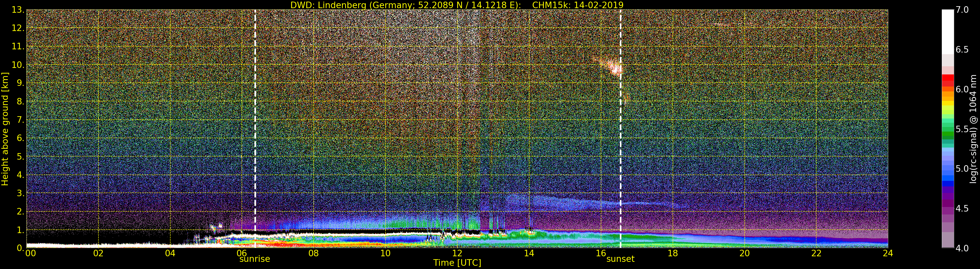
Task: Click the time axis tick label 08
Action: 313,253
